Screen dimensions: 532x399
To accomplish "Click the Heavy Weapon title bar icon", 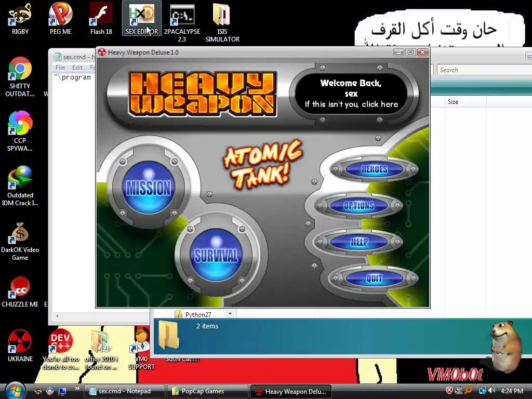I will pos(102,52).
